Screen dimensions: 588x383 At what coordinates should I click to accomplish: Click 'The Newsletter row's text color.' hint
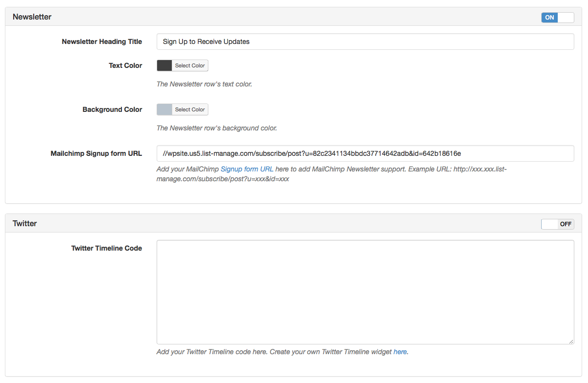click(x=204, y=84)
